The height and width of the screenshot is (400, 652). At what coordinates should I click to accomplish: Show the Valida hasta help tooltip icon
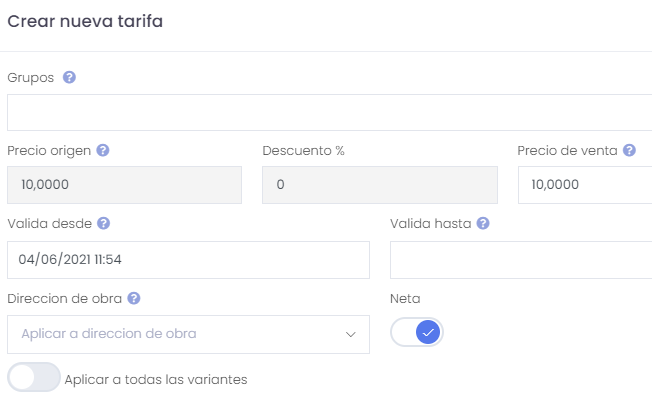tap(483, 223)
